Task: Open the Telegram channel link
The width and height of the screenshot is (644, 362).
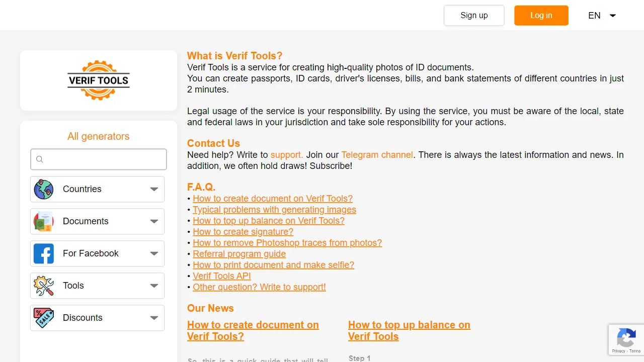Action: click(377, 155)
